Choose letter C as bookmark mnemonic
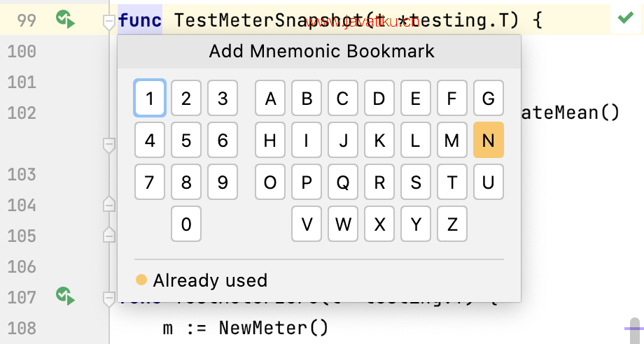Viewport: 644px width, 344px height. 343,98
